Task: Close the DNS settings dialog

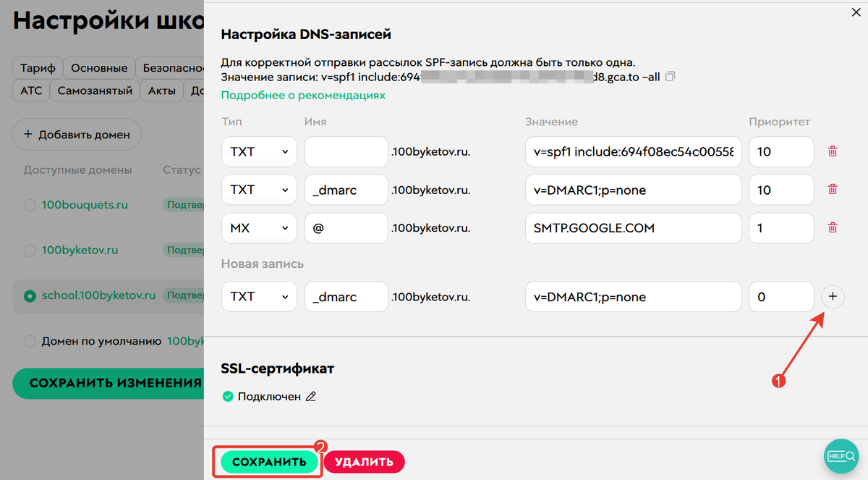Action: point(858,11)
